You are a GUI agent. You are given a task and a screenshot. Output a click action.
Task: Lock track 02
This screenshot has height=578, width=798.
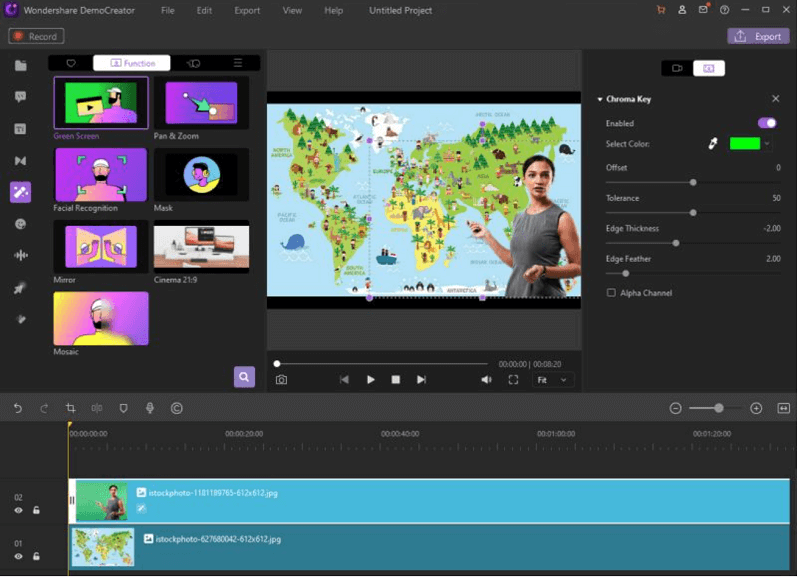pos(36,510)
